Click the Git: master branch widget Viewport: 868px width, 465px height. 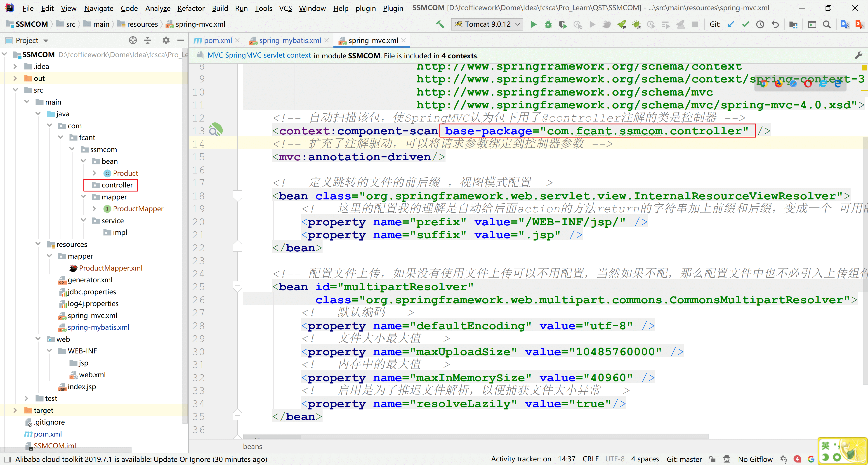coord(684,459)
